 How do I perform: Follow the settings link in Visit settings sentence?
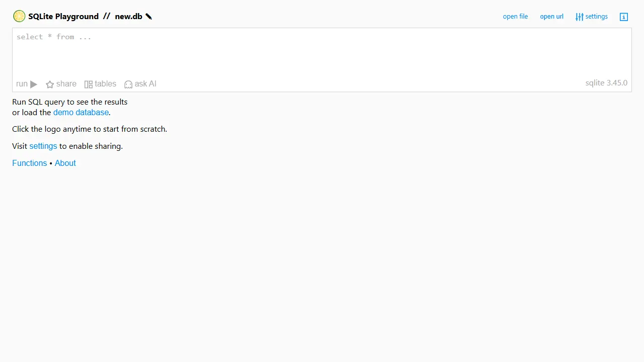[x=43, y=146]
